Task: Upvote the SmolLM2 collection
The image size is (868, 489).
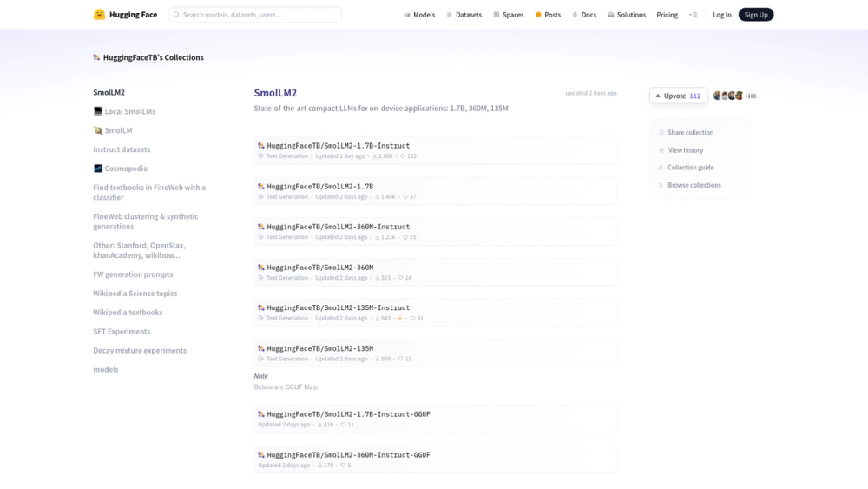Action: pos(678,96)
